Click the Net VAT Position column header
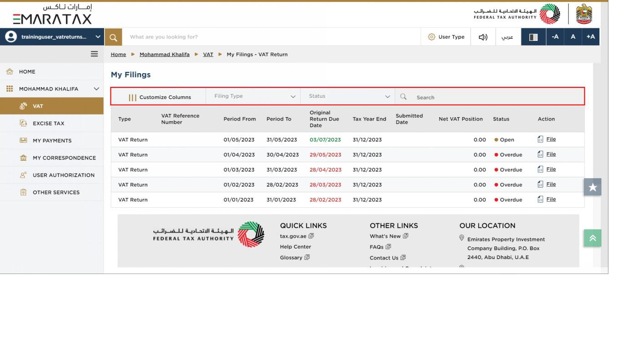This screenshot has width=643, height=364. tap(461, 119)
